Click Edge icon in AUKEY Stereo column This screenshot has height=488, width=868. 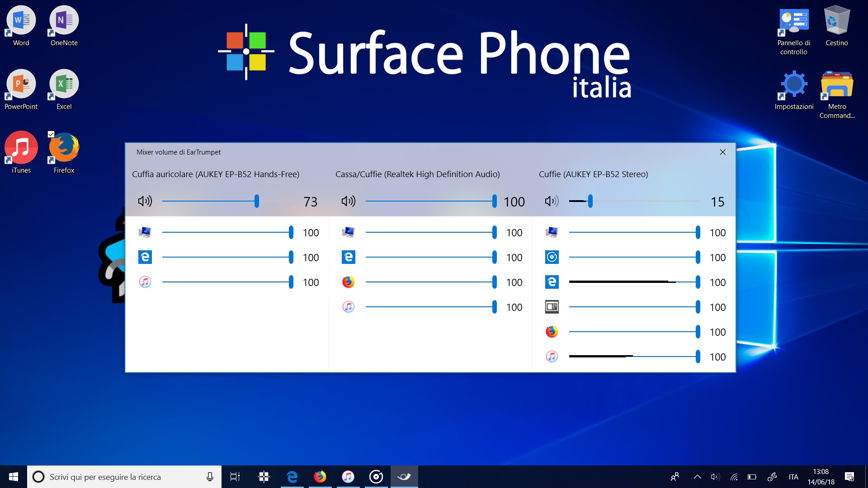coord(552,282)
